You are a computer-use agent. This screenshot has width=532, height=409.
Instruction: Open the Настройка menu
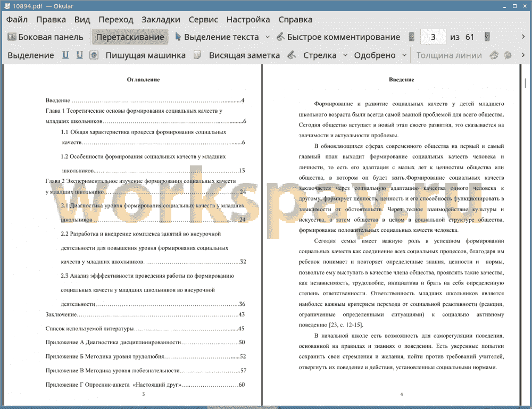tap(248, 20)
